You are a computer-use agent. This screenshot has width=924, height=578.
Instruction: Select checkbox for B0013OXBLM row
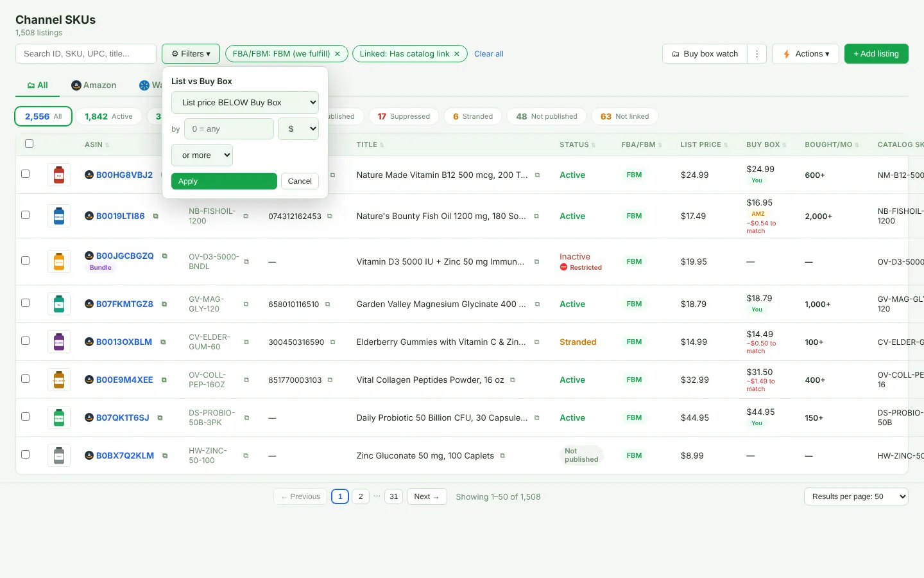(x=26, y=341)
